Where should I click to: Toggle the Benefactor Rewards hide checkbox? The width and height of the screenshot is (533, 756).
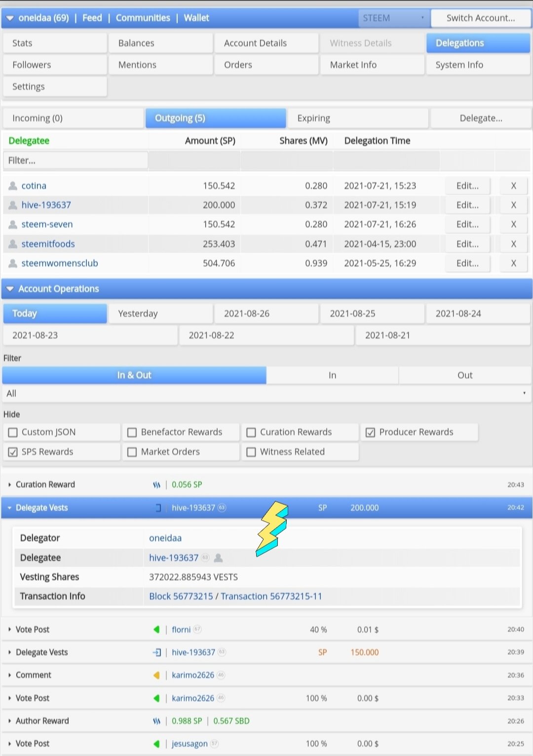[x=132, y=433]
